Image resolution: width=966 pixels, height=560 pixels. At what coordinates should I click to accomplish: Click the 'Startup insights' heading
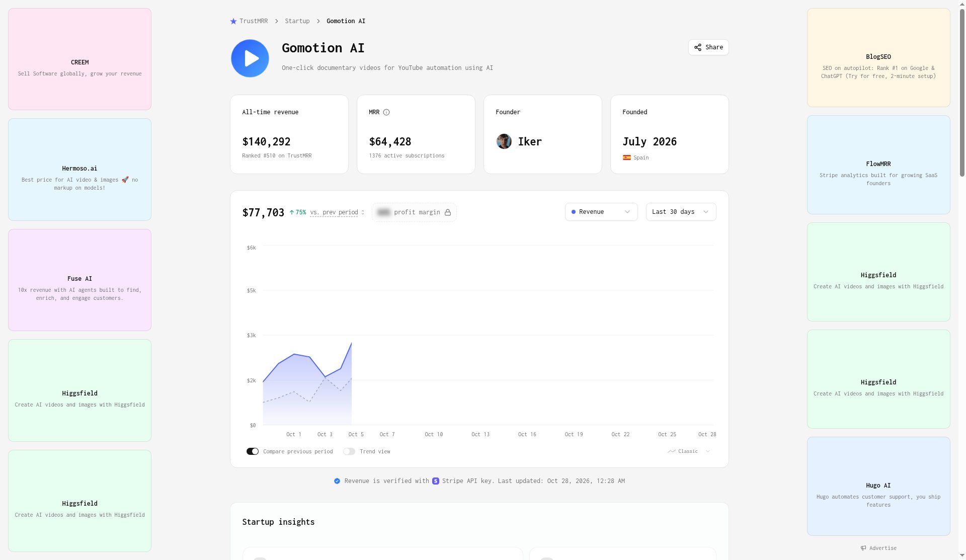pos(278,522)
